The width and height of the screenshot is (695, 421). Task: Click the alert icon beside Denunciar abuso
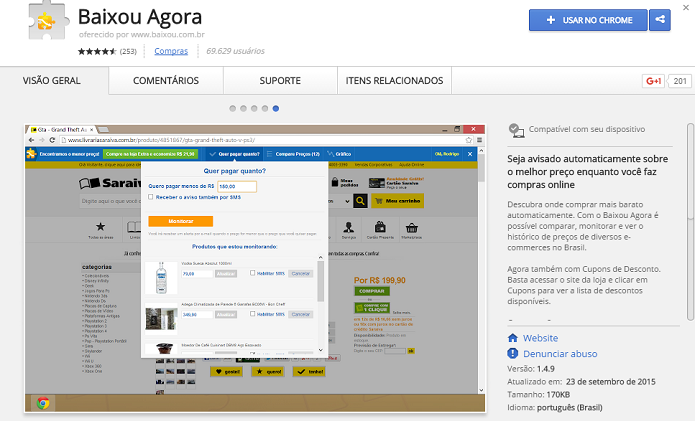pyautogui.click(x=513, y=354)
